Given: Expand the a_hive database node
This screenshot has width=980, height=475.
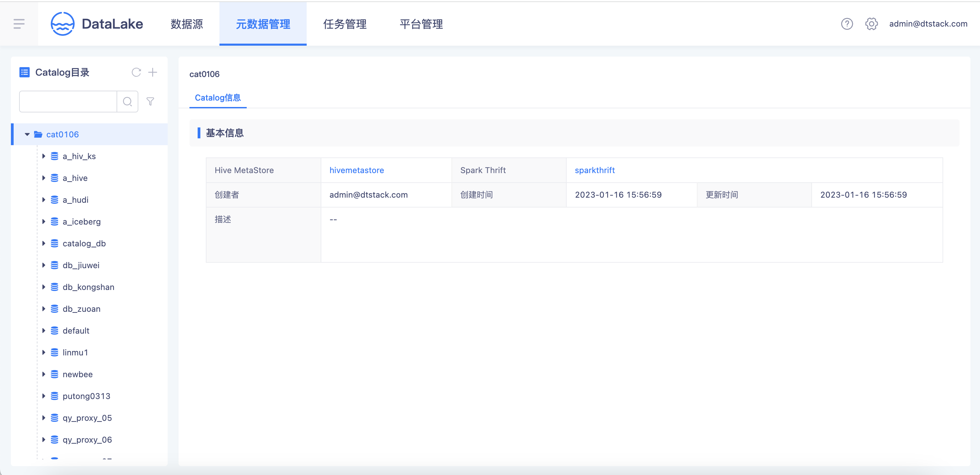Looking at the screenshot, I should coord(43,178).
